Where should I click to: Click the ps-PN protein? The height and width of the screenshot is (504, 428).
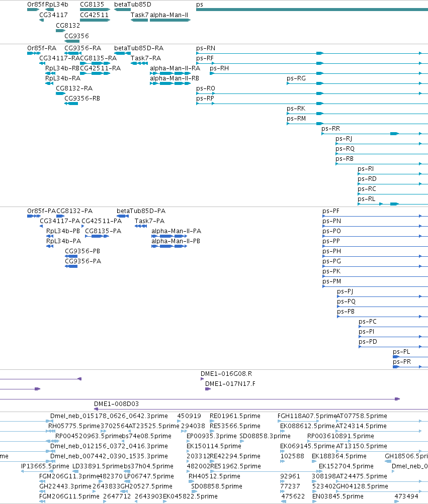tap(375, 226)
